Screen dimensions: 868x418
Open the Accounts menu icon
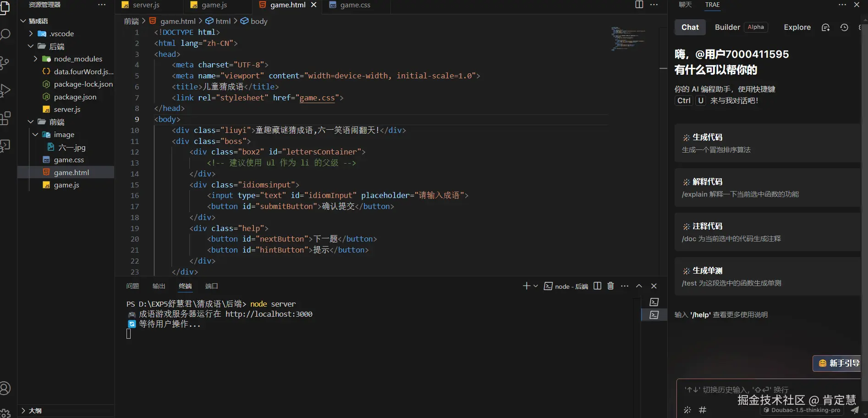pyautogui.click(x=5, y=388)
